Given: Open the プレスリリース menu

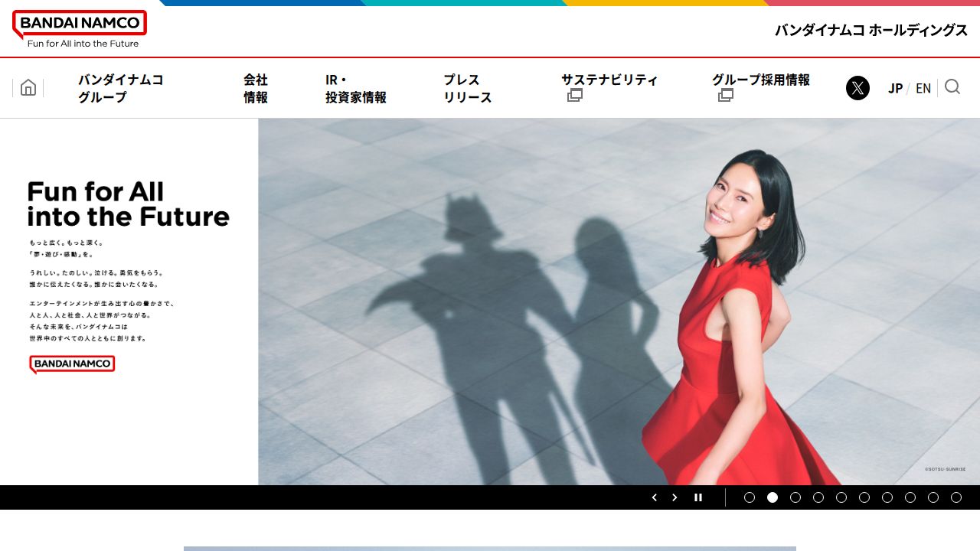Looking at the screenshot, I should (468, 88).
